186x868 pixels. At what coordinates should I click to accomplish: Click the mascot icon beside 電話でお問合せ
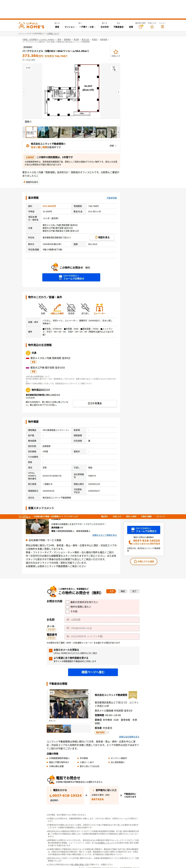pos(51,780)
